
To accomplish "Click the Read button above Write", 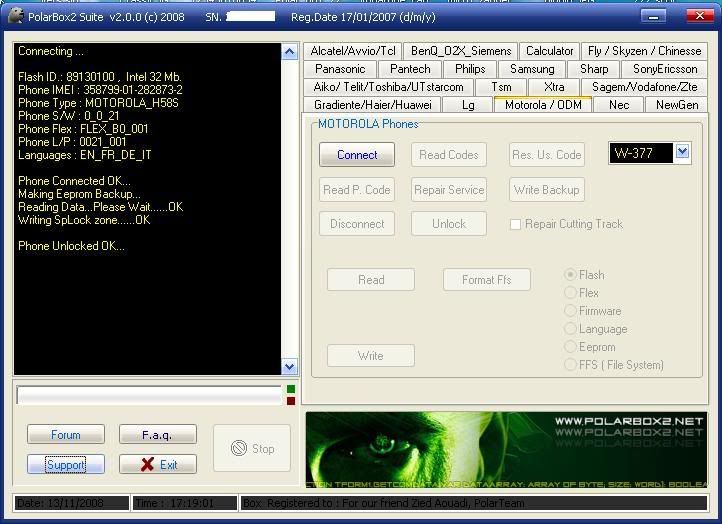I will click(x=371, y=280).
